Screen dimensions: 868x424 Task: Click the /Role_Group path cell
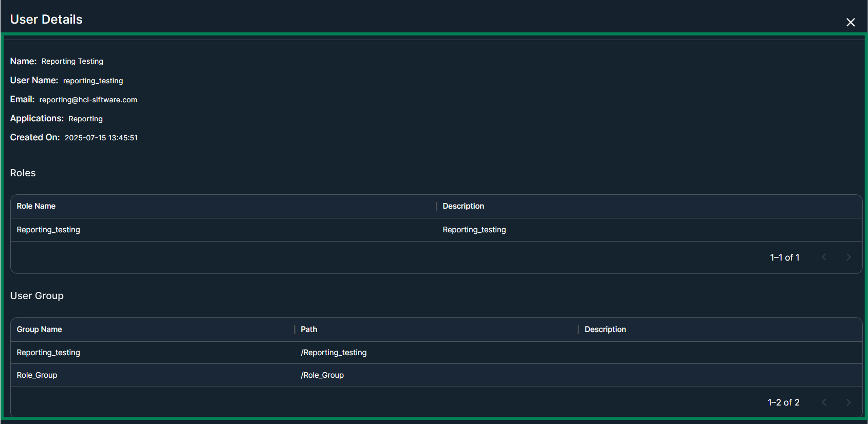point(322,375)
